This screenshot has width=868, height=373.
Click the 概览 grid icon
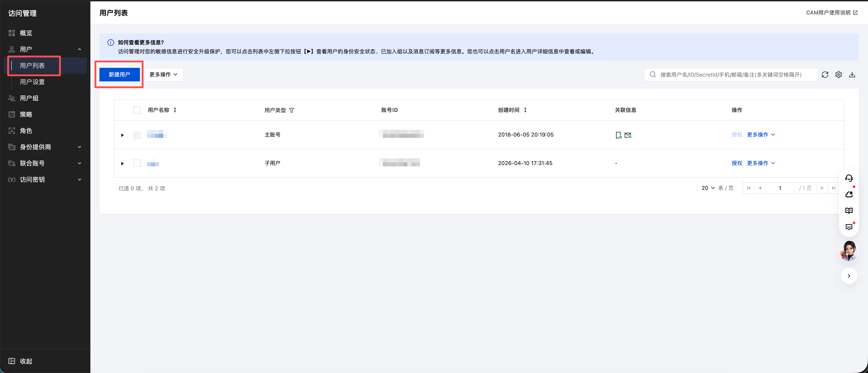point(12,33)
